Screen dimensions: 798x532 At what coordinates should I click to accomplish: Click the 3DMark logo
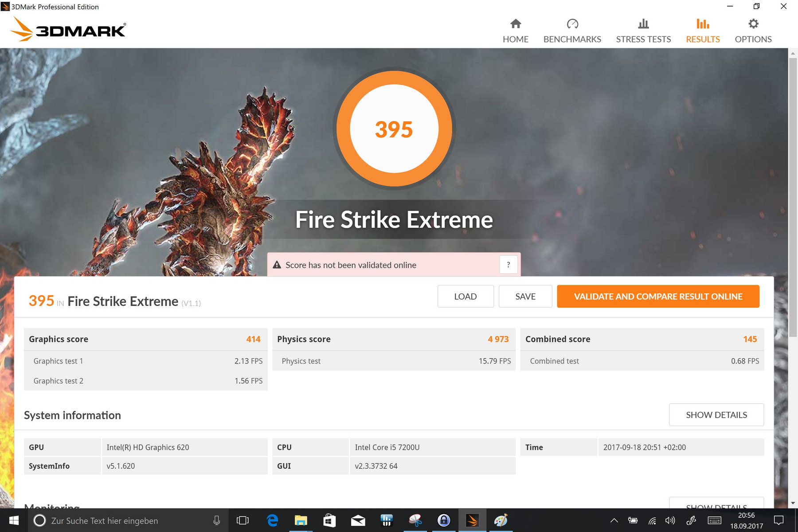coord(68,29)
